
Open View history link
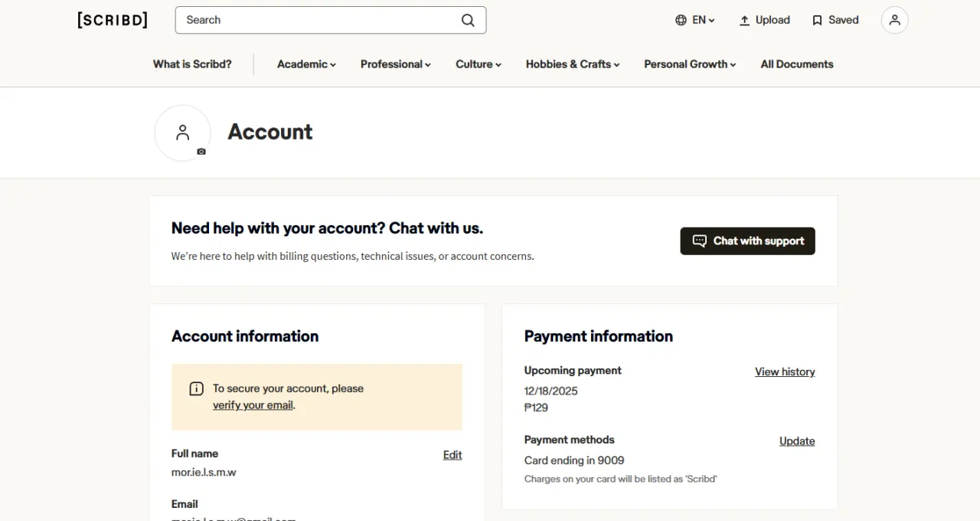(785, 372)
